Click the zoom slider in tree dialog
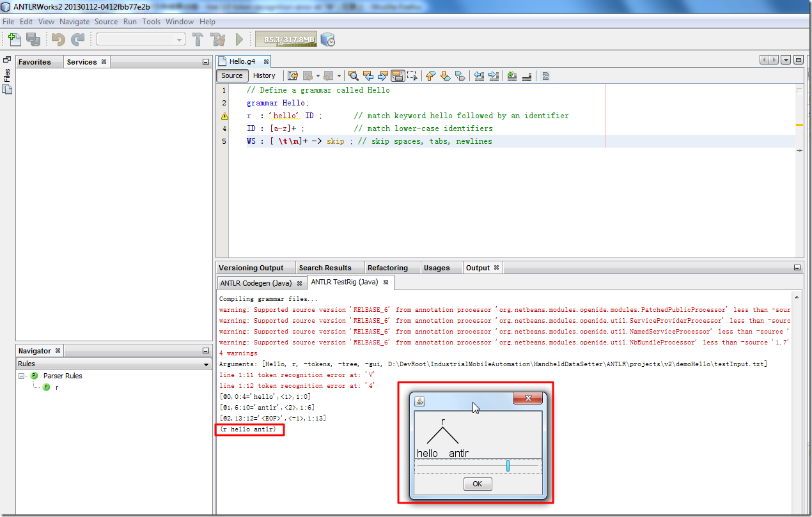The width and height of the screenshot is (812, 517). point(508,467)
